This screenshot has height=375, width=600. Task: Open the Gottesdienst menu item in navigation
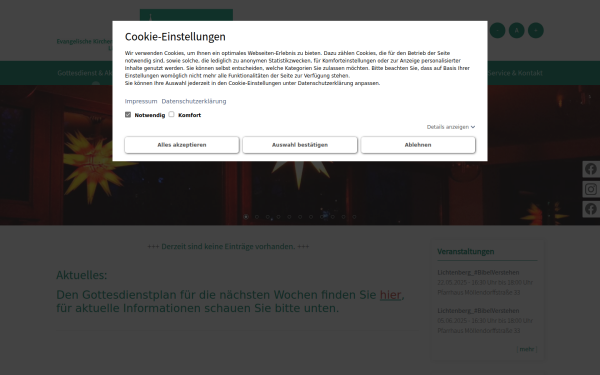(x=85, y=73)
